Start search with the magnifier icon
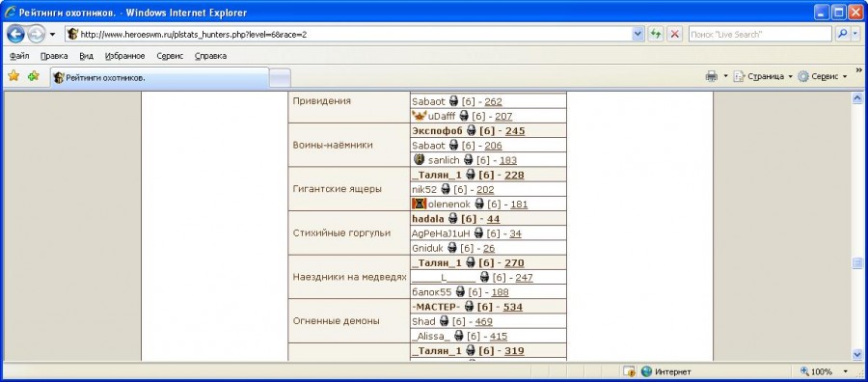The height and width of the screenshot is (382, 868). 842,35
